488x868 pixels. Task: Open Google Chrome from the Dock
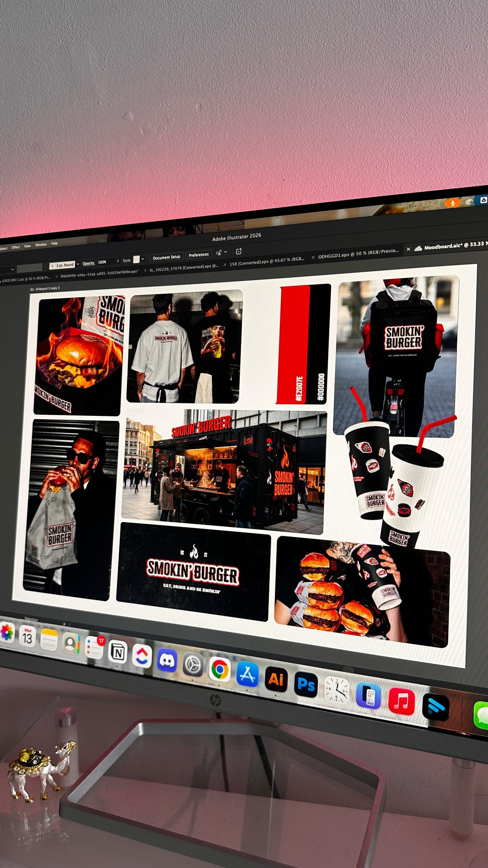coord(220,669)
